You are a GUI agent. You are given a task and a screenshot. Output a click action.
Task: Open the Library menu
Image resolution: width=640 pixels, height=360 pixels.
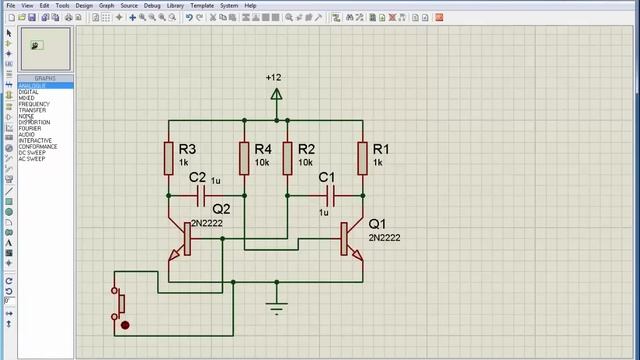(x=175, y=6)
